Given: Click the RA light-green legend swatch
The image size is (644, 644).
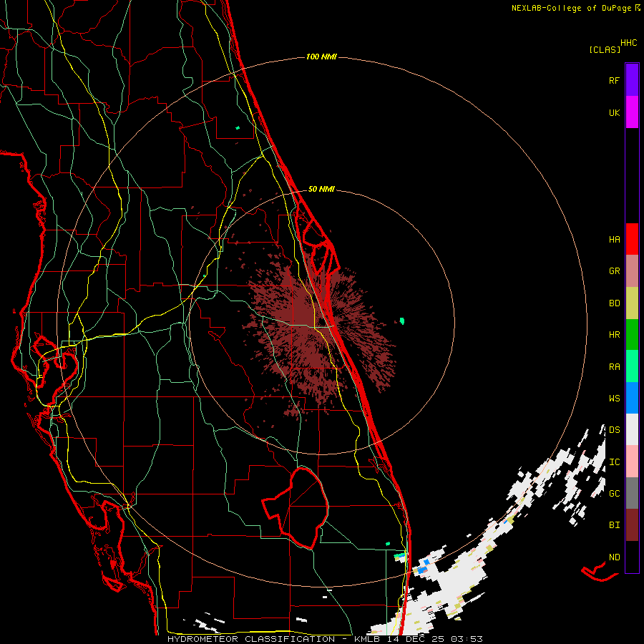Looking at the screenshot, I should click(632, 366).
